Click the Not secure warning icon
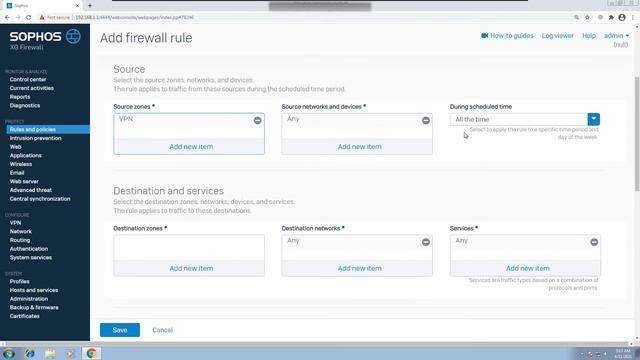 pos(42,18)
